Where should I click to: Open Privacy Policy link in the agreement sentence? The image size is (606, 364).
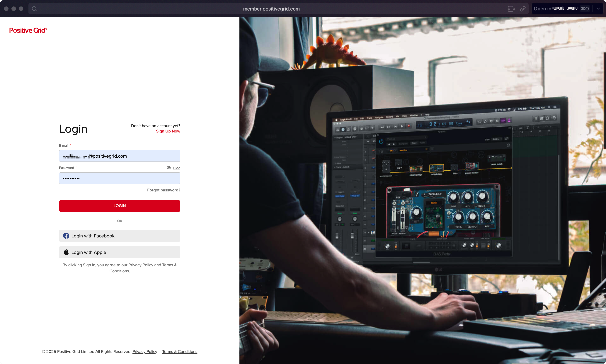coord(141,265)
